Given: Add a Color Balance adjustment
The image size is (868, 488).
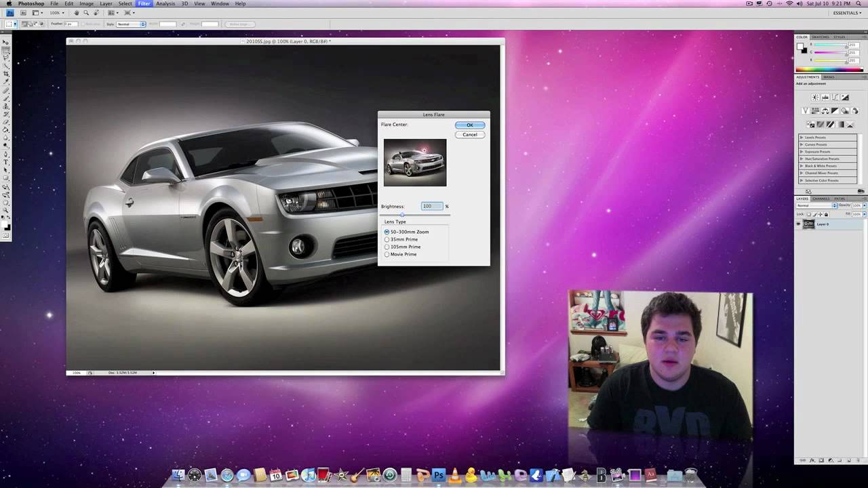Looking at the screenshot, I should [x=825, y=110].
